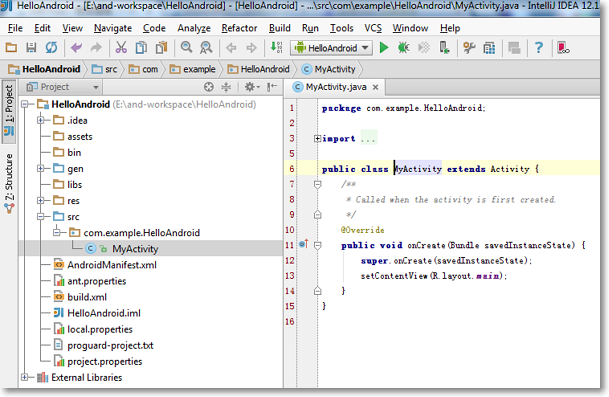Click the Run with Coverage icon
The image size is (609, 397).
pyautogui.click(x=424, y=48)
